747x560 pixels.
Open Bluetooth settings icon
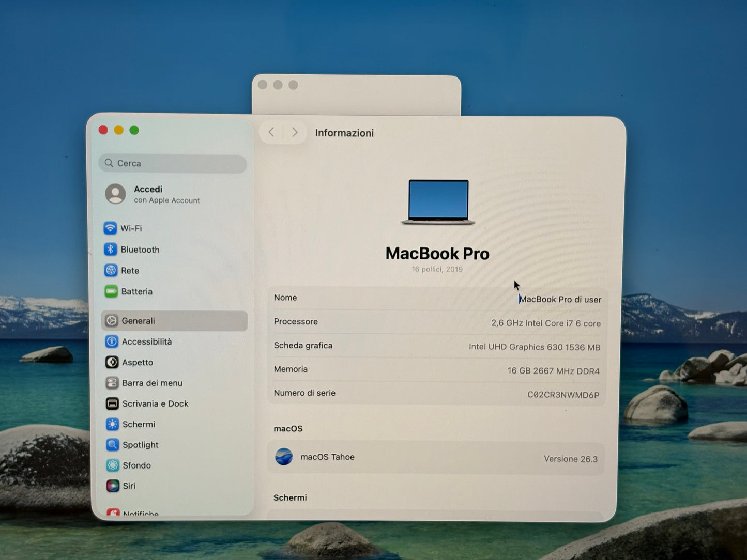(x=110, y=249)
